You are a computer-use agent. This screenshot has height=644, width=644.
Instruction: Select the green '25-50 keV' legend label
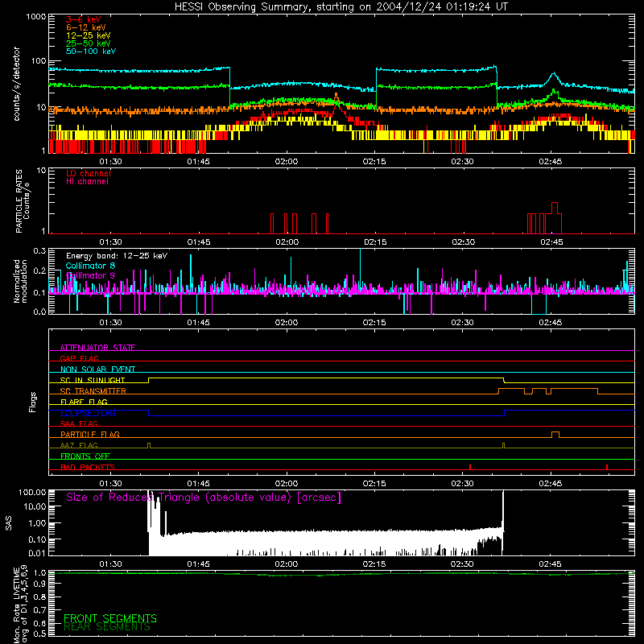(89, 43)
